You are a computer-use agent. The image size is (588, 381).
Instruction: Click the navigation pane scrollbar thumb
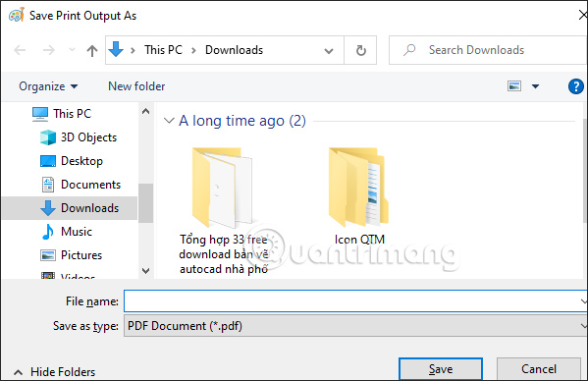146,203
